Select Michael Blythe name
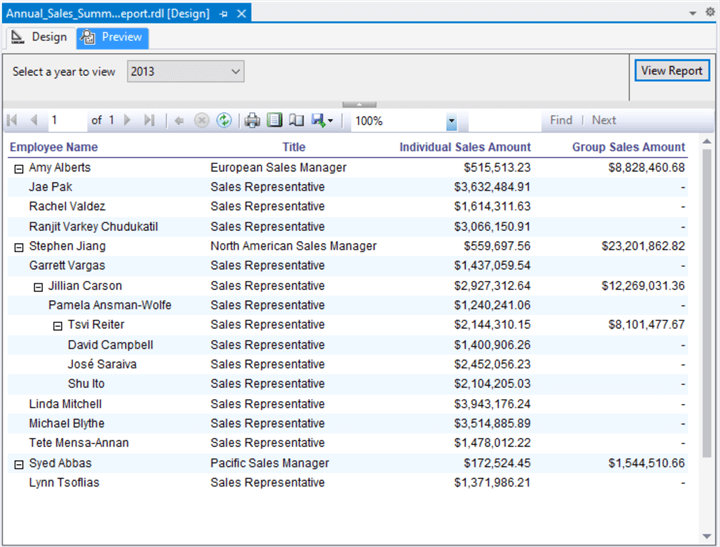 [67, 423]
